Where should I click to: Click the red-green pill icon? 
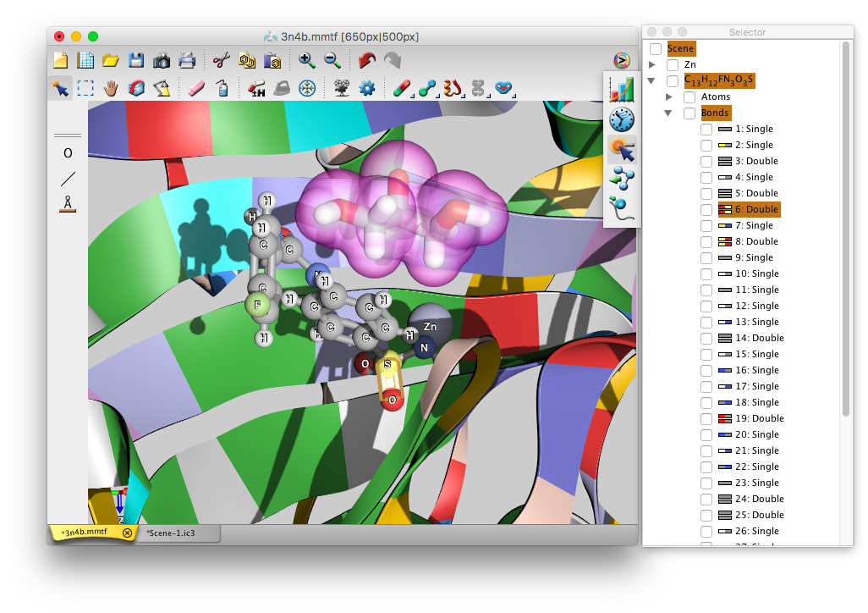(x=401, y=88)
